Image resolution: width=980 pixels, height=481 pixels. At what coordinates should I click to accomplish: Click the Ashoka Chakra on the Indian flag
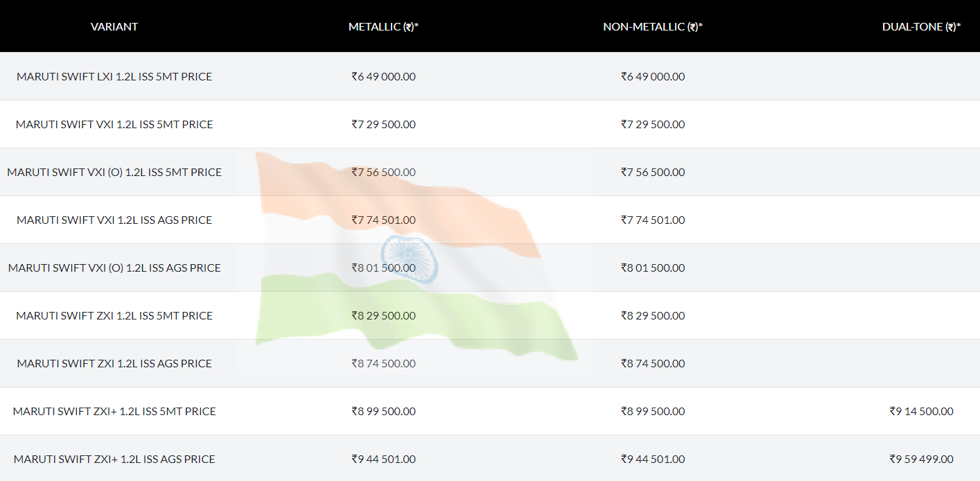[x=410, y=259]
